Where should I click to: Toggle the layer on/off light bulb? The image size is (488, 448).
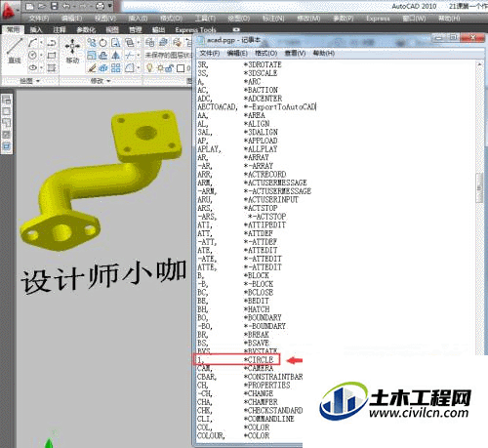[149, 67]
